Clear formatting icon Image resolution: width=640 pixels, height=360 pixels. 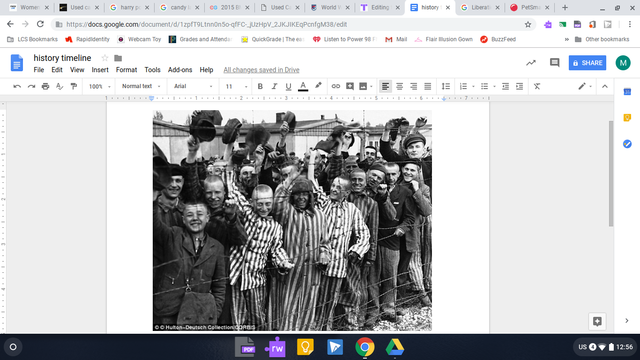[537, 87]
